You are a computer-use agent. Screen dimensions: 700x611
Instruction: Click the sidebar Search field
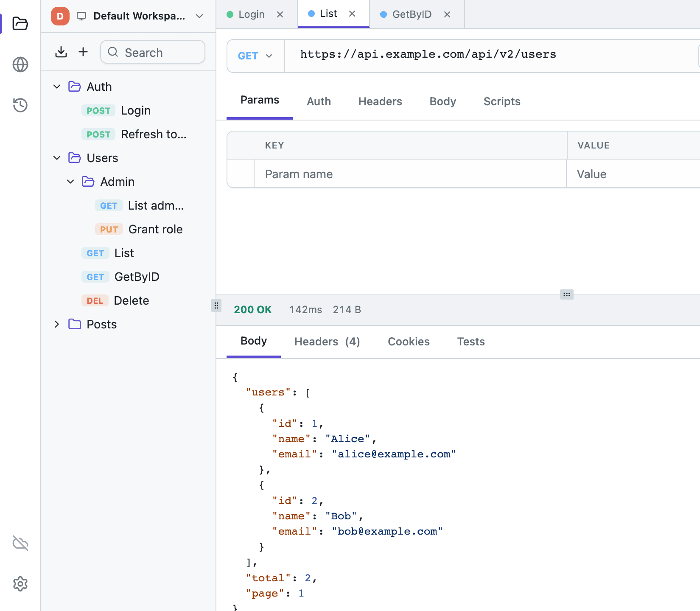153,52
